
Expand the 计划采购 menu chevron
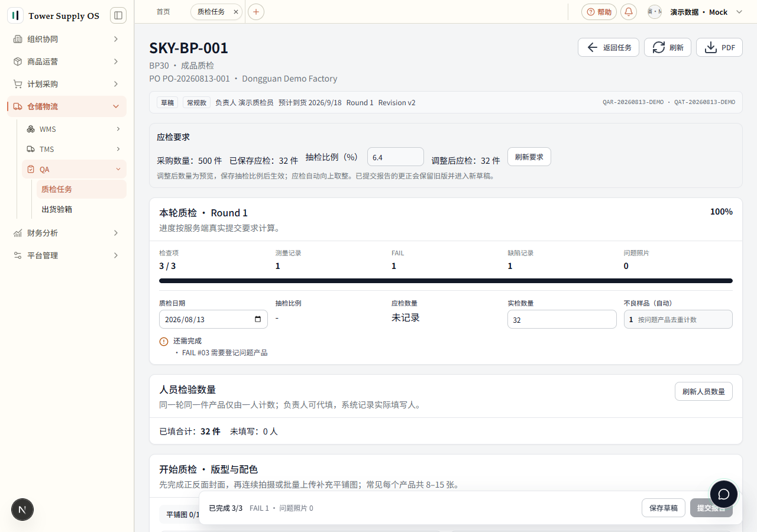tap(116, 84)
